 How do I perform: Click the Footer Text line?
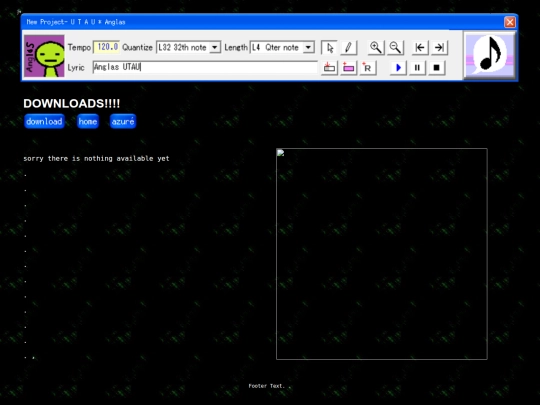pyautogui.click(x=267, y=386)
